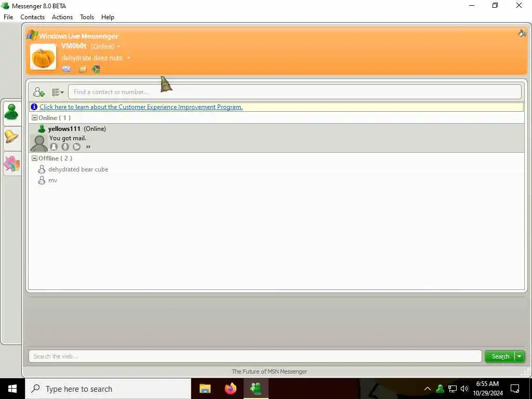This screenshot has height=399, width=532.
Task: Open the Customer Experience Improvement Program link
Action: (x=141, y=107)
